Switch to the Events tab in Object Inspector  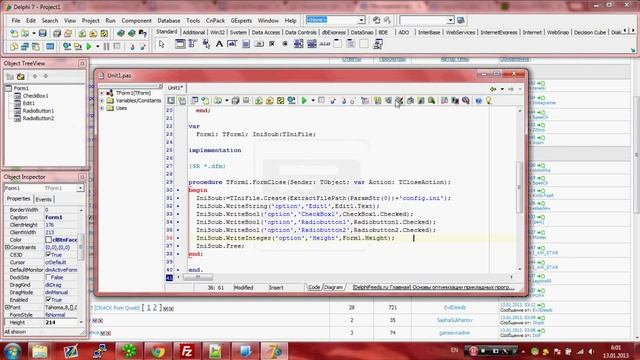pyautogui.click(x=43, y=199)
